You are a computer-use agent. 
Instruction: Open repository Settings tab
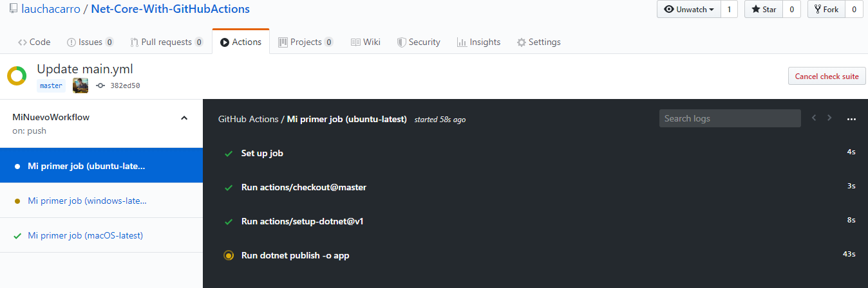pyautogui.click(x=539, y=42)
